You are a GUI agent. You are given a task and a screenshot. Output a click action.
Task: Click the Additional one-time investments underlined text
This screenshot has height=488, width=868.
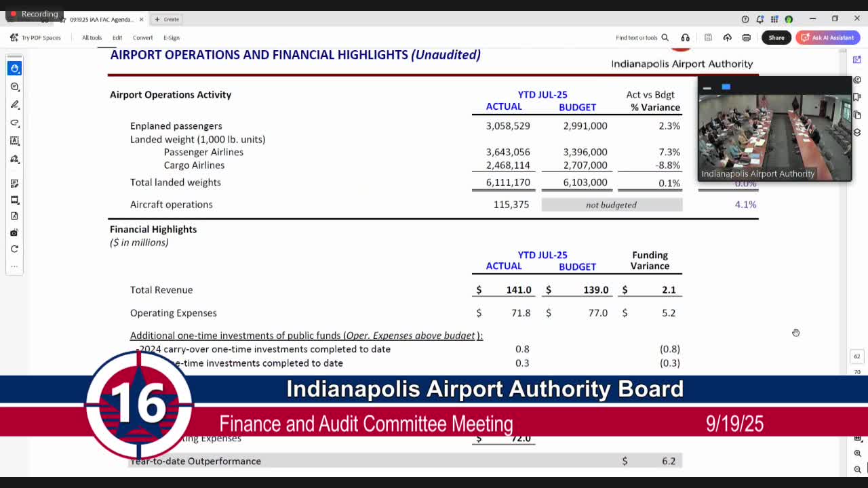tap(307, 335)
